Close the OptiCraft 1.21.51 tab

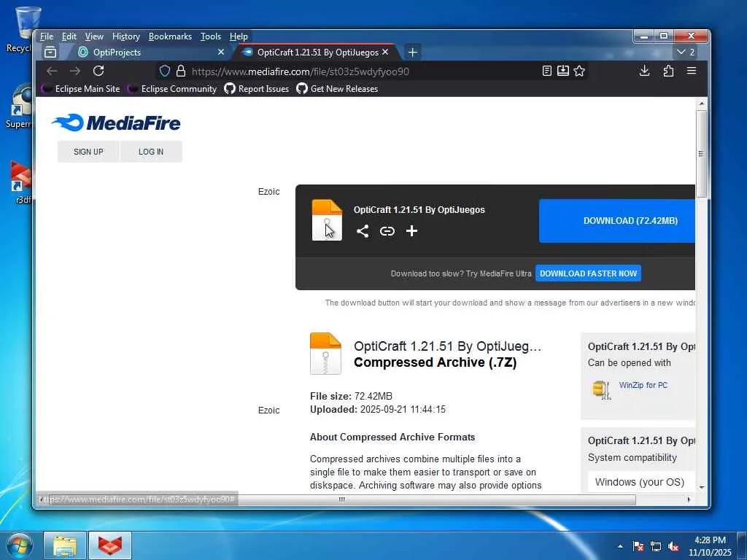pyautogui.click(x=385, y=52)
